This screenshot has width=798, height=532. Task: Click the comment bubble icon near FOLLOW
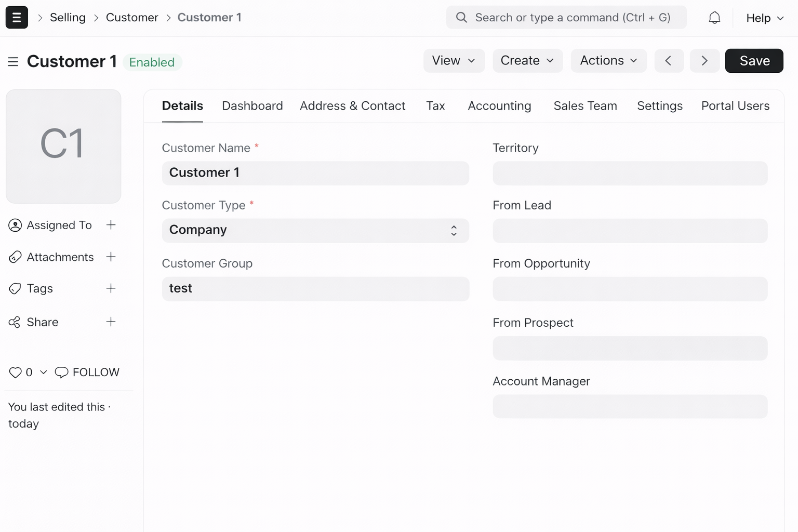61,373
